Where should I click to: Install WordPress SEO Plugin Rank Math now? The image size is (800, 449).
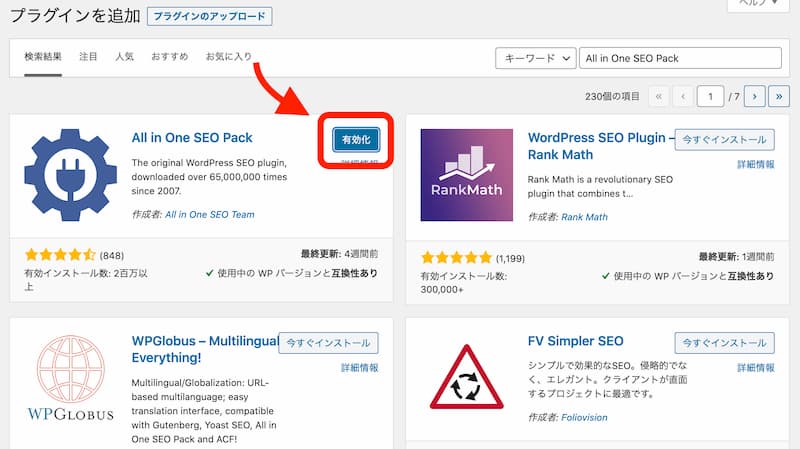click(x=724, y=139)
